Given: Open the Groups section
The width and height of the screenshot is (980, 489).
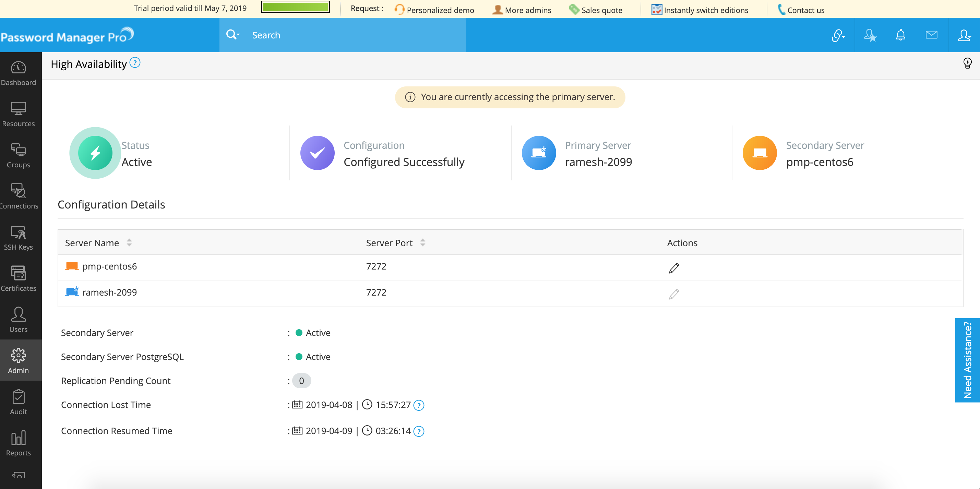Looking at the screenshot, I should 19,155.
